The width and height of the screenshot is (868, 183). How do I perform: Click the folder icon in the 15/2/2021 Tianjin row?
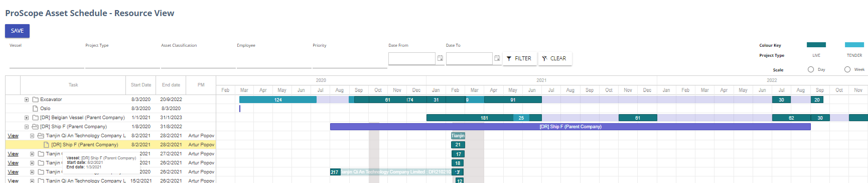coord(41,180)
